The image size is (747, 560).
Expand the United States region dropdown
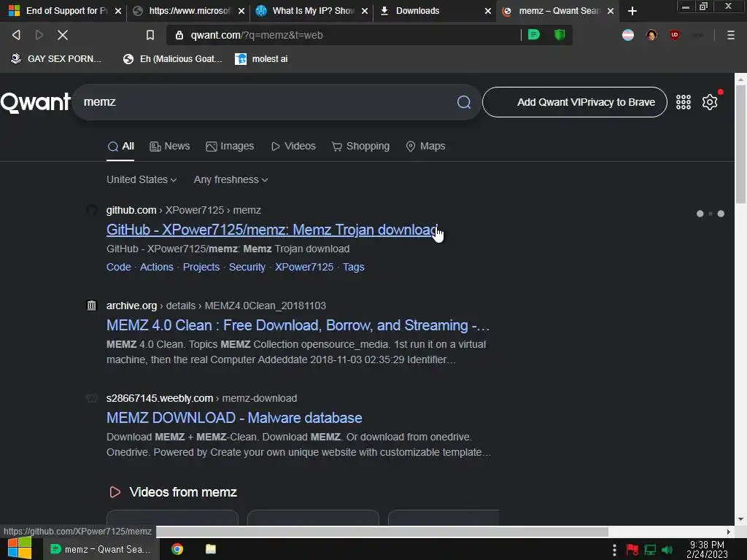142,179
